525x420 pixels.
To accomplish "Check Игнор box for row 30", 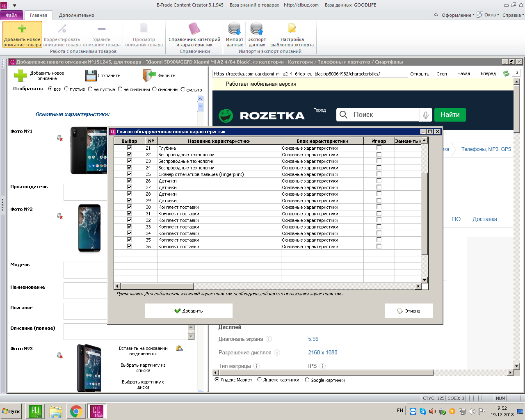I will click(x=379, y=207).
